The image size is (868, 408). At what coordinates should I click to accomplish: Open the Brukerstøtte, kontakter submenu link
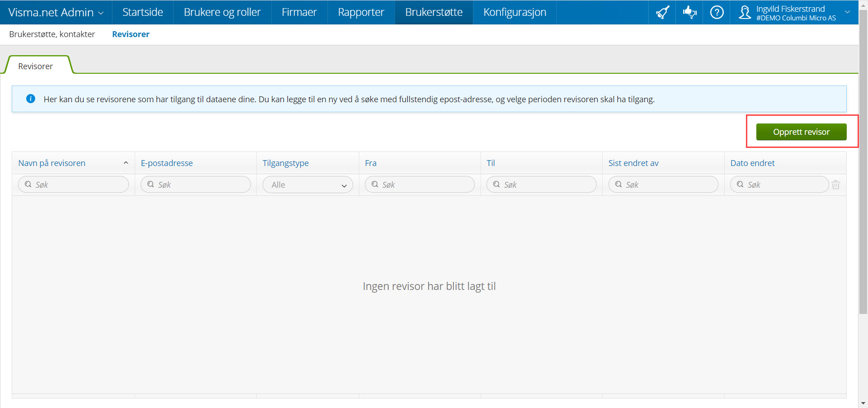point(52,34)
